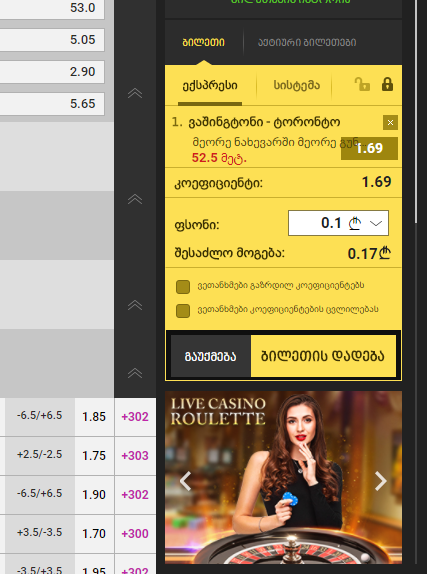This screenshot has height=574, width=427.
Task: Expand the +303 extra markets
Action: pos(135,456)
